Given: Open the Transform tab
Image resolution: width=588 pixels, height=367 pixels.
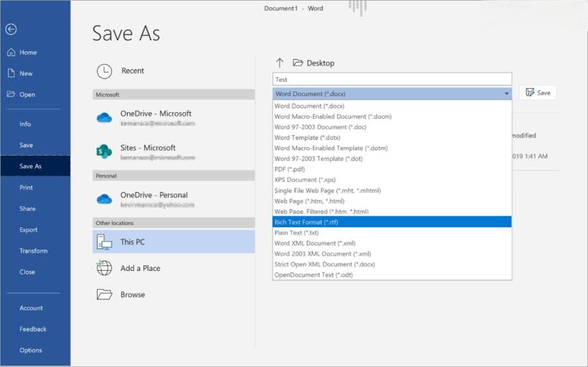Looking at the screenshot, I should point(35,251).
